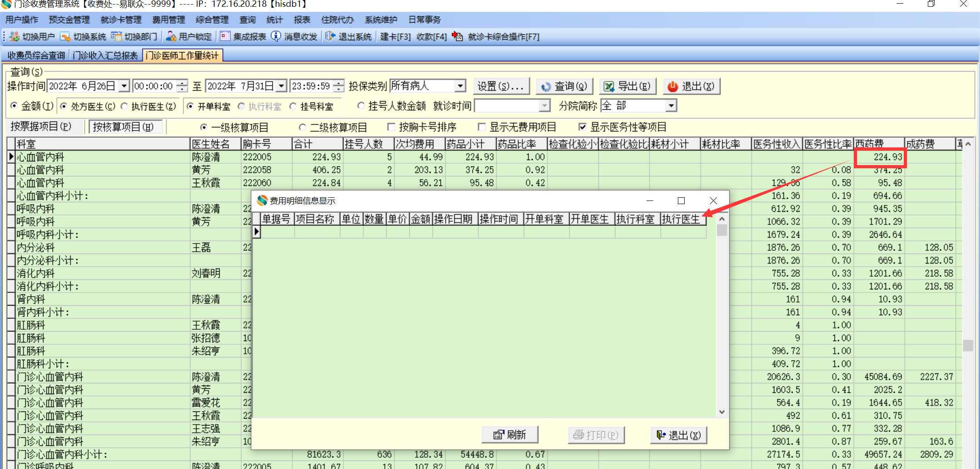
Task: Open 设置(S)... settings button
Action: (501, 86)
